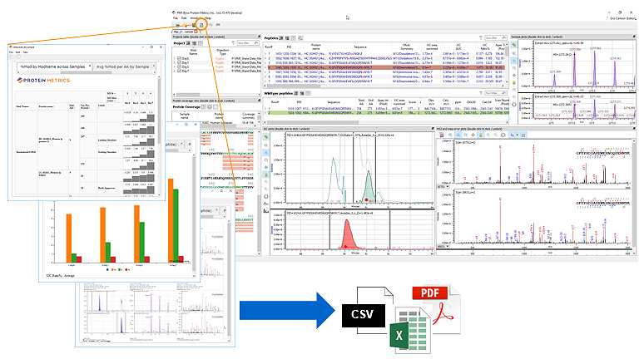The height and width of the screenshot is (359, 644).
Task: Click the filter funnel icon in Project panel
Action: [233, 43]
